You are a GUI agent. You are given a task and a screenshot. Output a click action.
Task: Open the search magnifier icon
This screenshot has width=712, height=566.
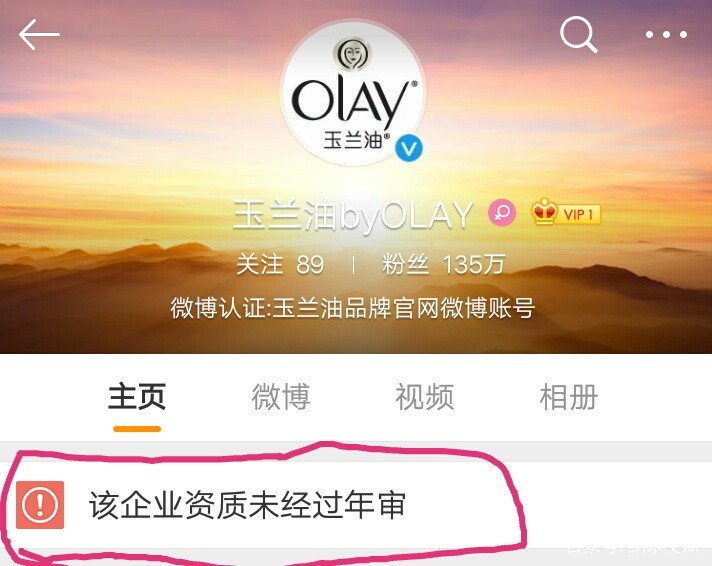(578, 35)
